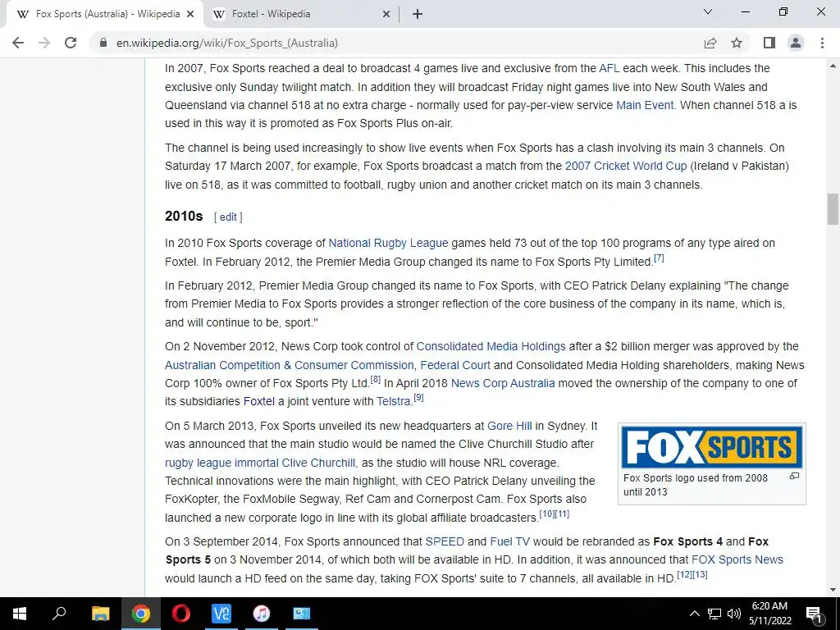
Task: Click Chrome icon in taskbar
Action: tap(140, 614)
